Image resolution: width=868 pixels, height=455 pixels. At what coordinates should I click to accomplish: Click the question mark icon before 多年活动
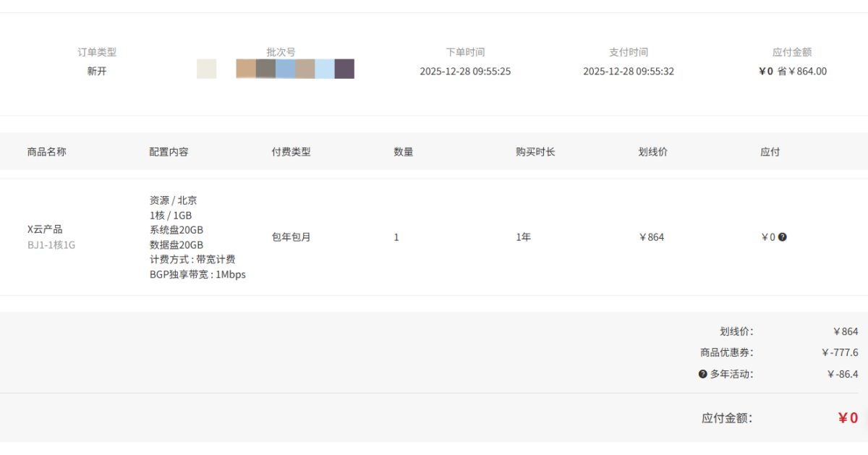click(702, 374)
